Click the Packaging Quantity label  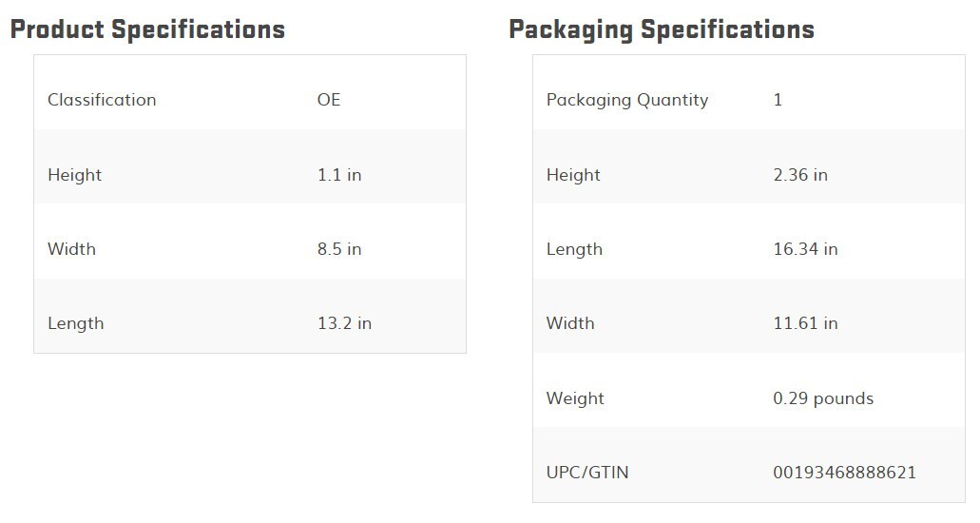(627, 100)
